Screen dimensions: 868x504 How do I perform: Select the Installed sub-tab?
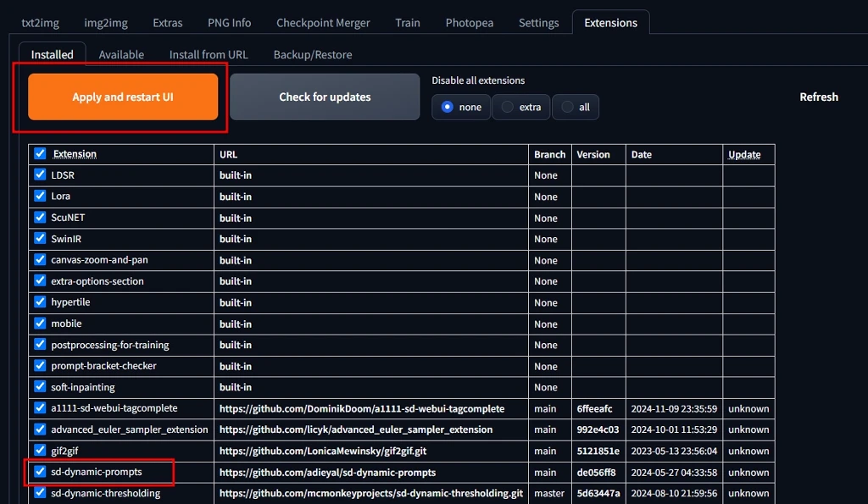tap(52, 54)
